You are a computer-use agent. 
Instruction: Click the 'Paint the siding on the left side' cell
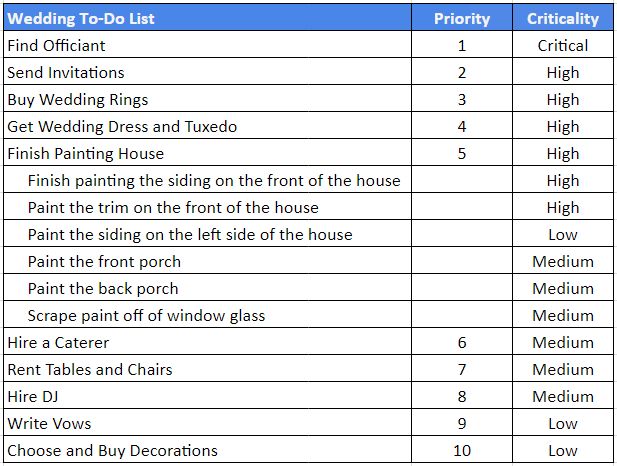(x=207, y=234)
